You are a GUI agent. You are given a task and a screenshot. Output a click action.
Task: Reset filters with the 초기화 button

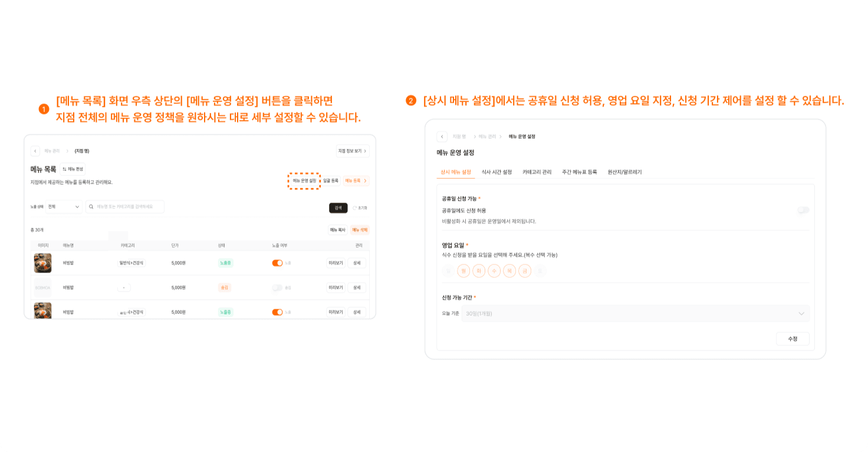[360, 208]
